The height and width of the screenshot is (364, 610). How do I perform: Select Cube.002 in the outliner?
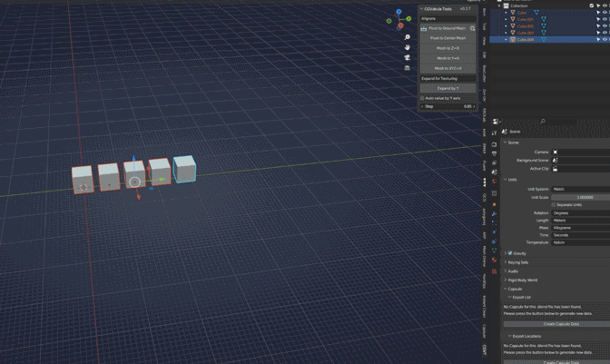[526, 26]
